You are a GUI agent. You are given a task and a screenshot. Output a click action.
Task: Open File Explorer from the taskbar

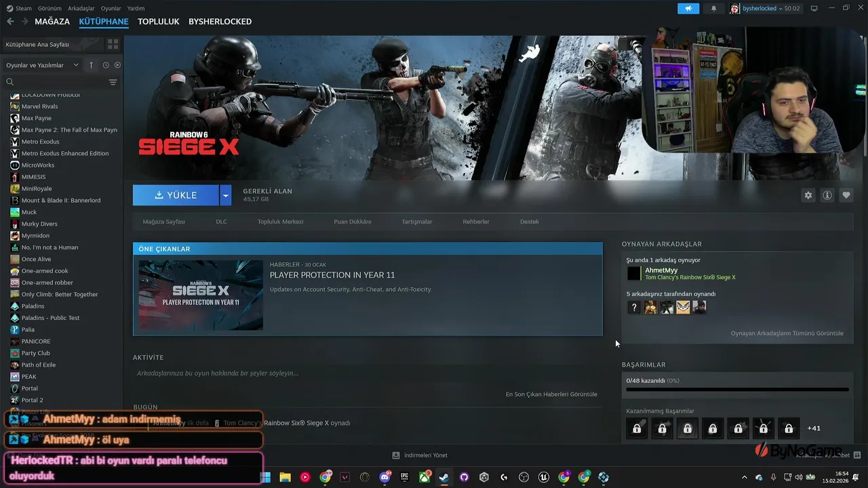[285, 477]
